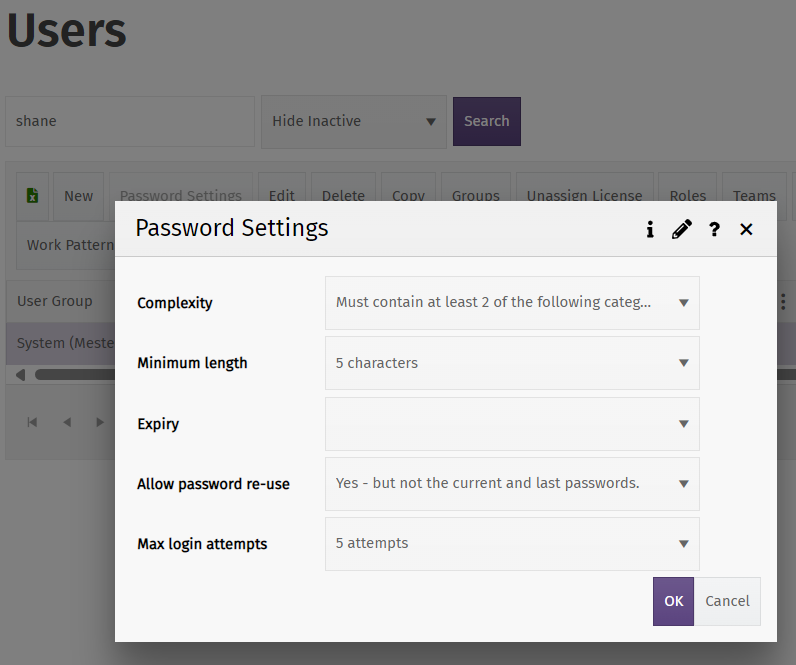The height and width of the screenshot is (665, 796).
Task: Click the Unassign License toolbar button
Action: coord(585,196)
